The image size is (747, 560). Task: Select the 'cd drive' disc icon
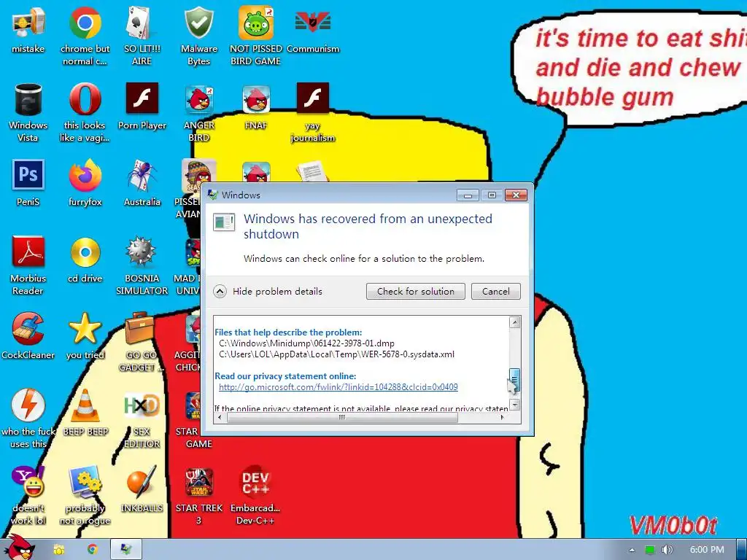[85, 260]
